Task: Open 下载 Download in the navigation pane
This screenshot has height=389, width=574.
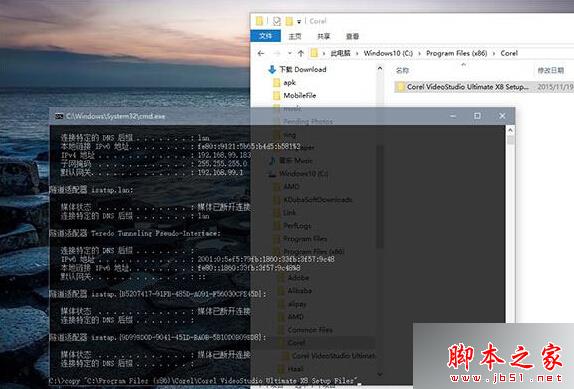Action: click(303, 69)
